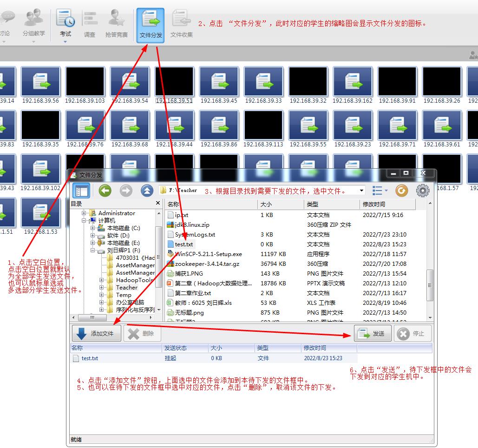Select ip.txt in the file list
478x448 pixels.
(181, 215)
